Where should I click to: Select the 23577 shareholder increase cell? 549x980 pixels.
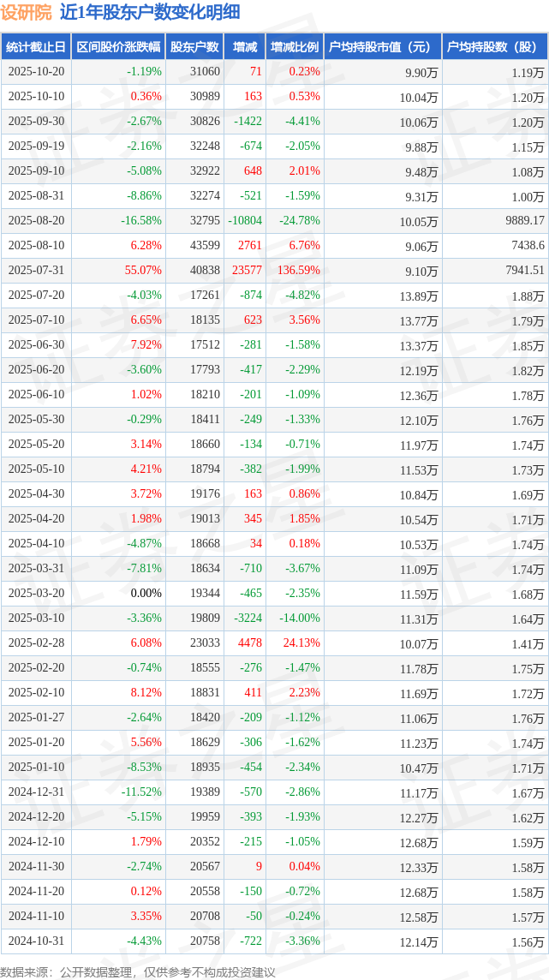coord(247,271)
